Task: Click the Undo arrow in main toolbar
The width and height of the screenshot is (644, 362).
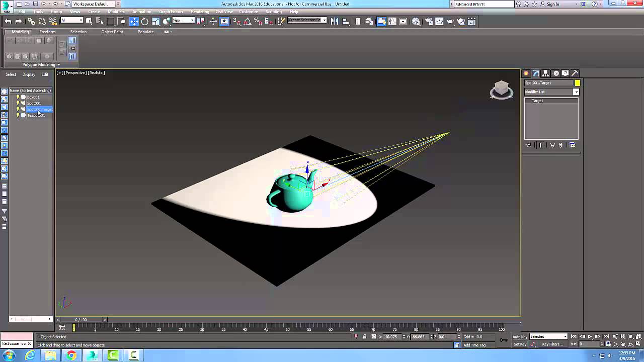Action: 8,21
